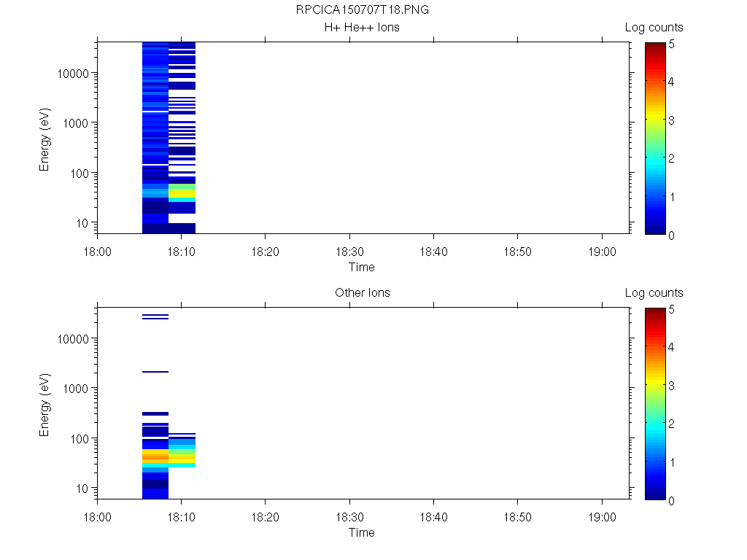The width and height of the screenshot is (747, 560).
Task: Click 10000 energy tick on Other Ions plot
Action: click(73, 339)
